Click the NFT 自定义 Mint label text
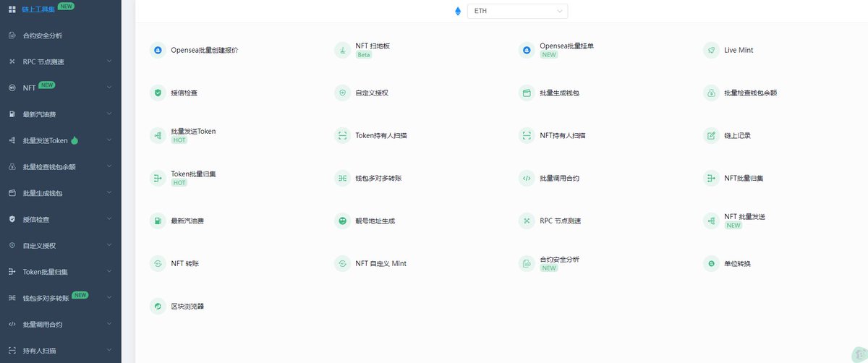 (x=380, y=264)
